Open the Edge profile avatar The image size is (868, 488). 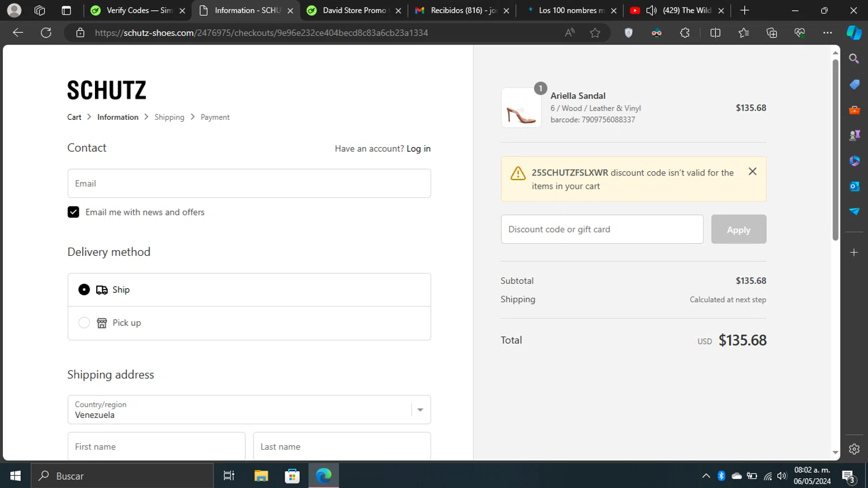[14, 10]
